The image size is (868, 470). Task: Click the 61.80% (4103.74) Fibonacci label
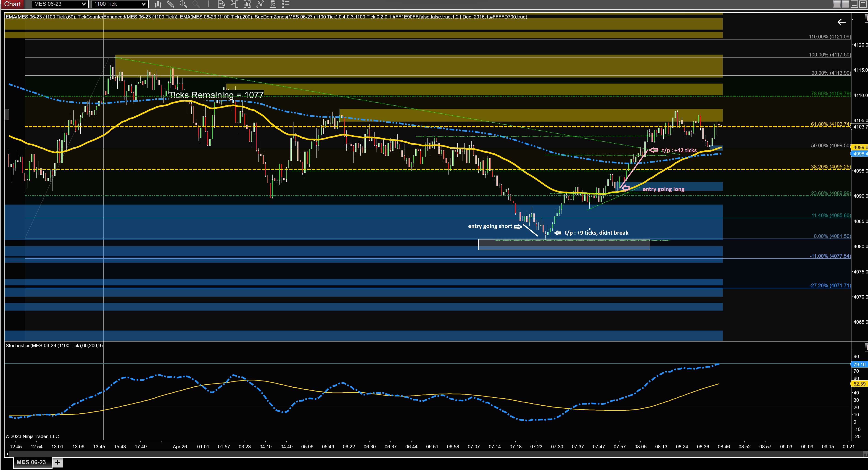(x=831, y=124)
